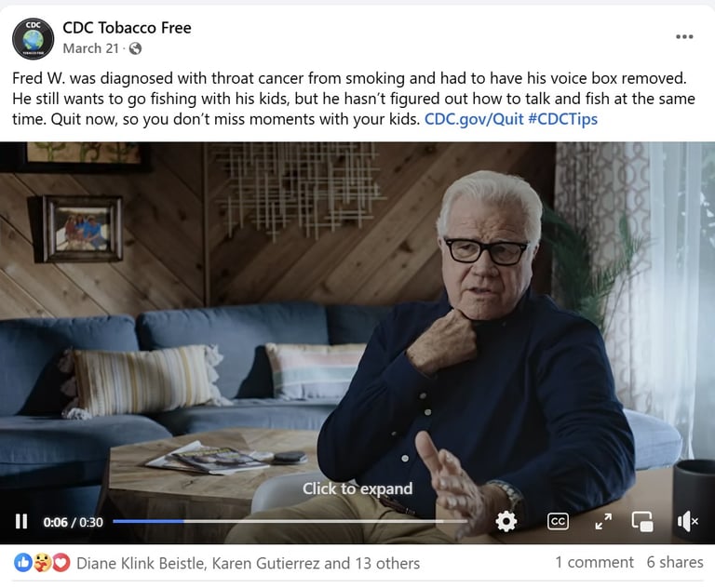Open the March 21 post date

pos(90,48)
